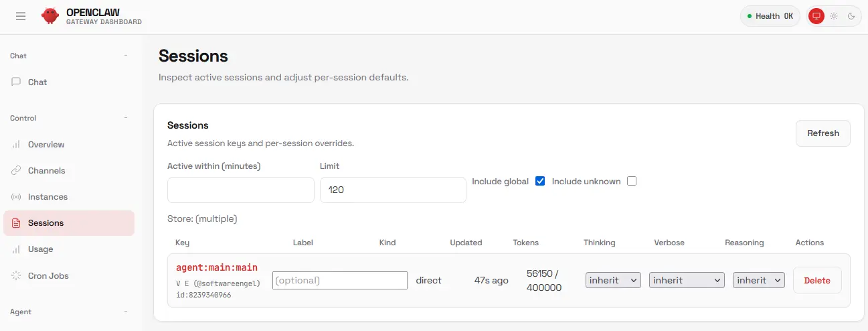868x331 pixels.
Task: Click the Active within minutes field
Action: 240,190
